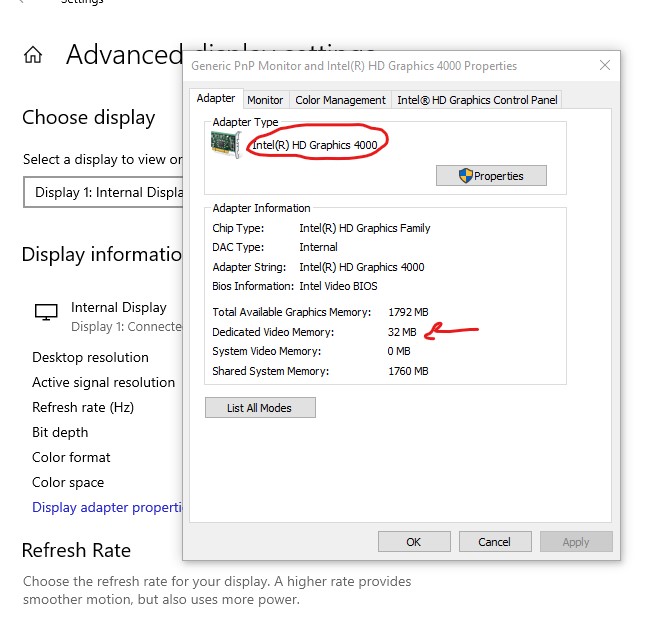The width and height of the screenshot is (652, 629).
Task: Click the dialog title bar text
Action: pos(354,66)
